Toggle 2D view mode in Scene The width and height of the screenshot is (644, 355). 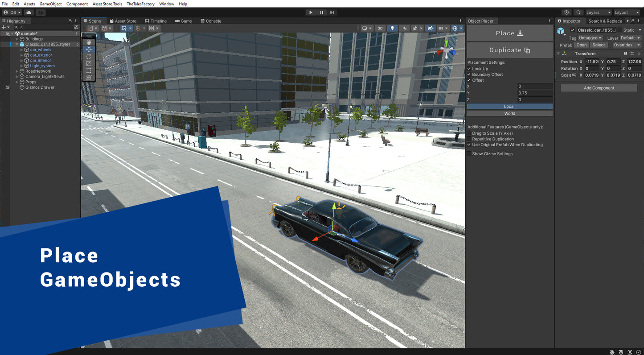(x=380, y=28)
